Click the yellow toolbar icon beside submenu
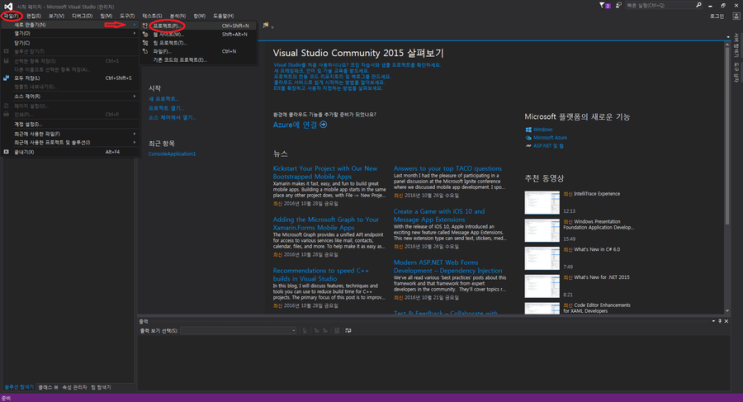Screen dimensions: 743x402 click(x=265, y=26)
